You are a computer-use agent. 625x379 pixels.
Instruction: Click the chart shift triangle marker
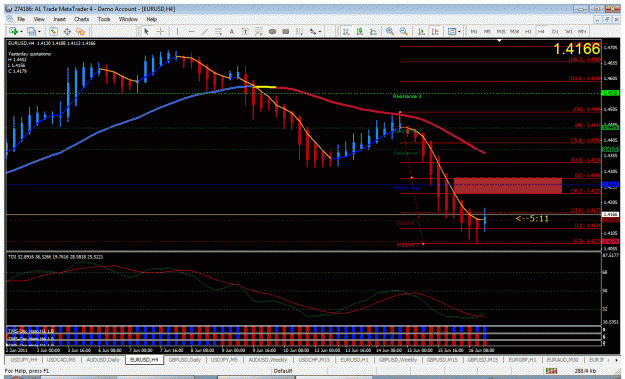(x=499, y=40)
